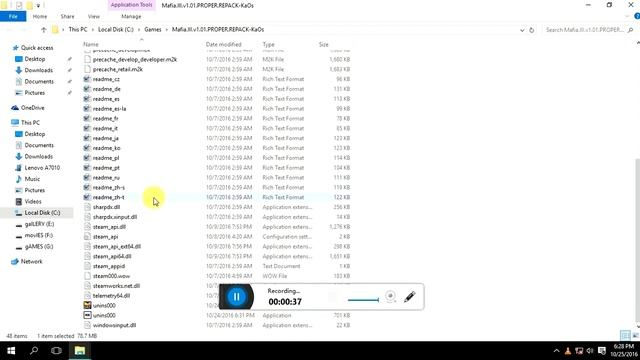This screenshot has height=360, width=640.
Task: Click File Explorer taskbar icon
Action: tap(80, 351)
